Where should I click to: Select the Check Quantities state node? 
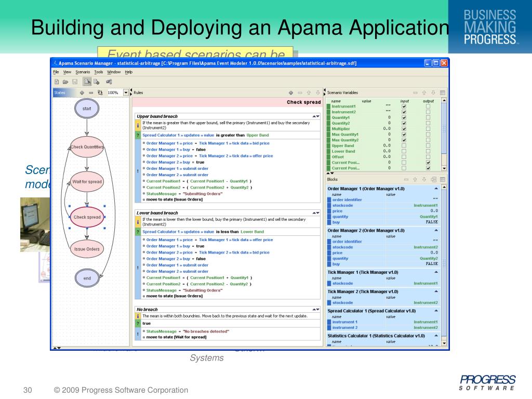(x=87, y=147)
